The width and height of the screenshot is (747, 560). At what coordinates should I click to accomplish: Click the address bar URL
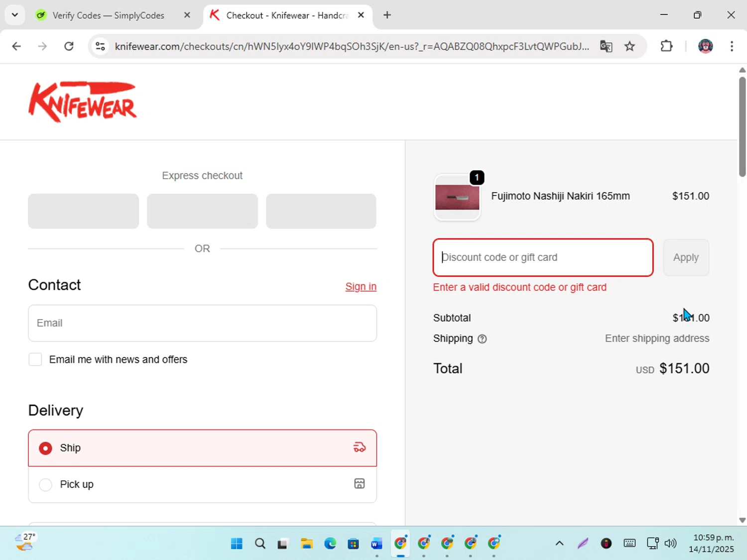(352, 46)
